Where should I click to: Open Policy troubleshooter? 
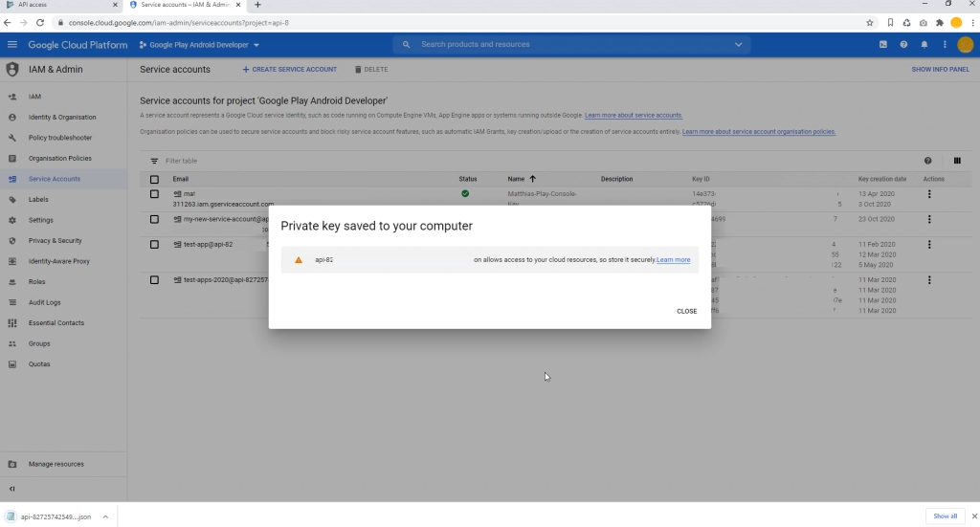tap(60, 138)
